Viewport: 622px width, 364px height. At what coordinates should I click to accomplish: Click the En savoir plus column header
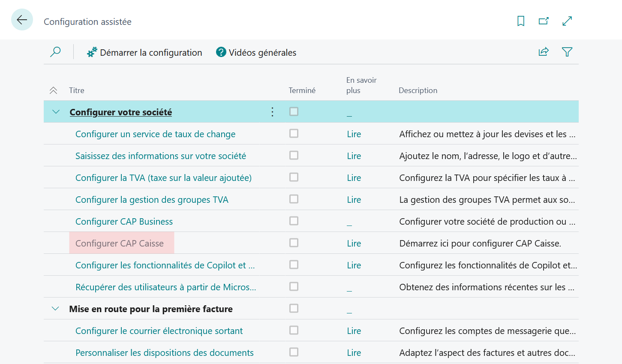click(361, 85)
